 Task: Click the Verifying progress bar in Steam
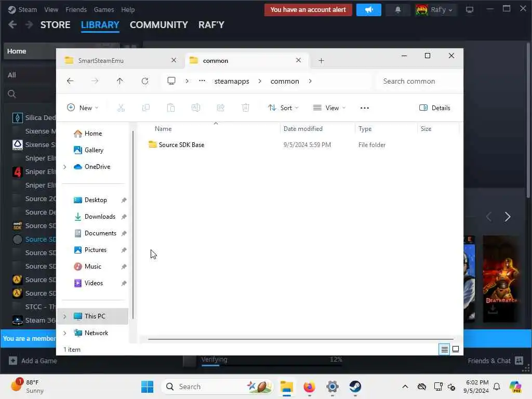[x=272, y=365]
